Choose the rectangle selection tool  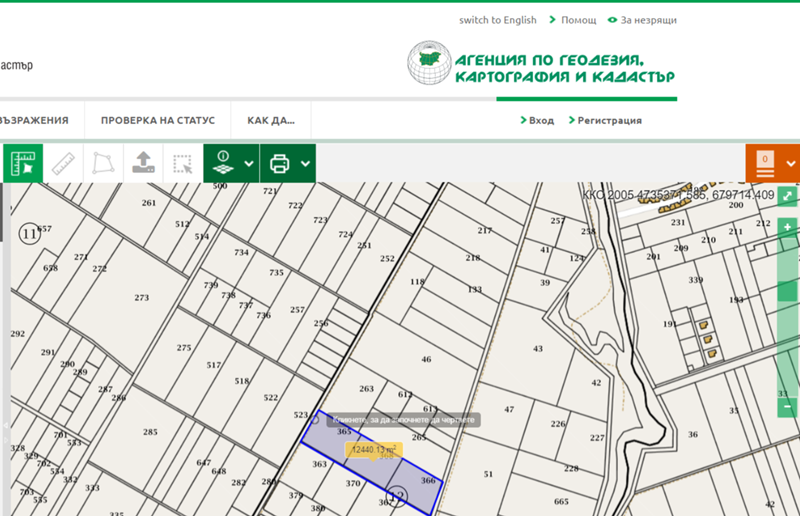point(182,163)
